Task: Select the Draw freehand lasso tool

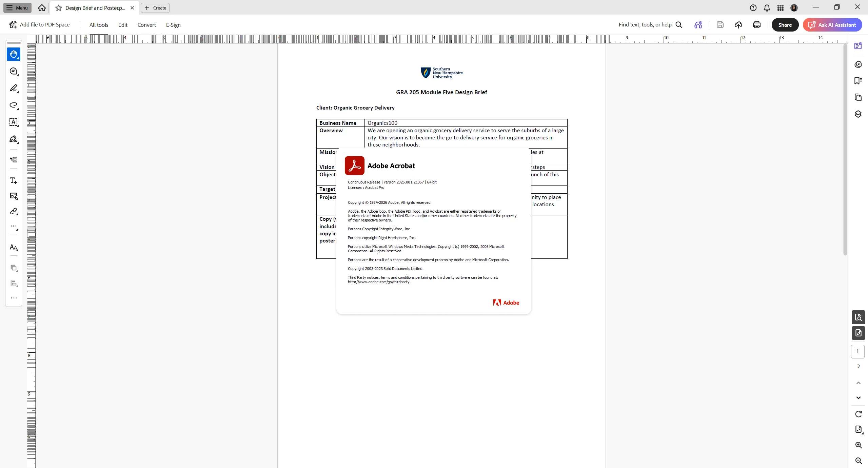Action: [14, 105]
